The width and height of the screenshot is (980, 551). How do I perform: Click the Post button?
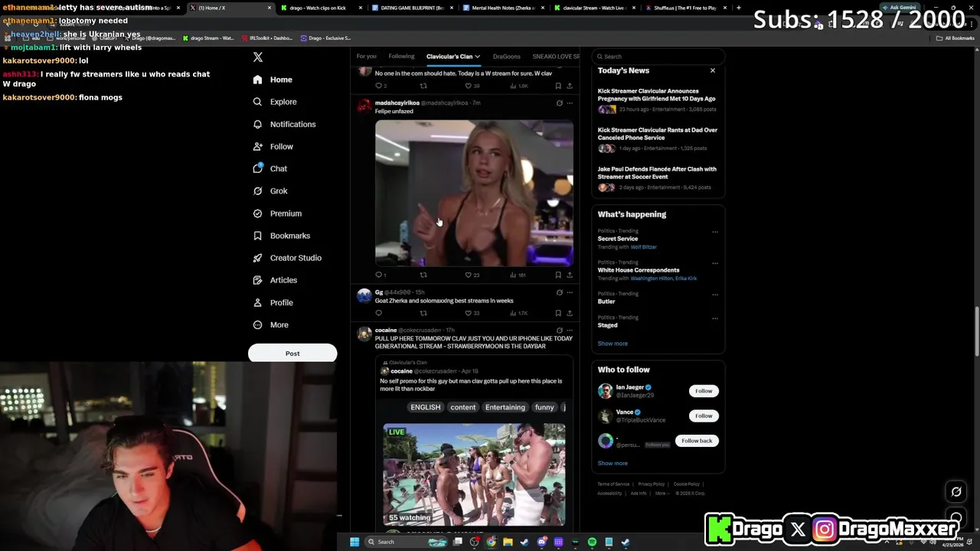[292, 354]
